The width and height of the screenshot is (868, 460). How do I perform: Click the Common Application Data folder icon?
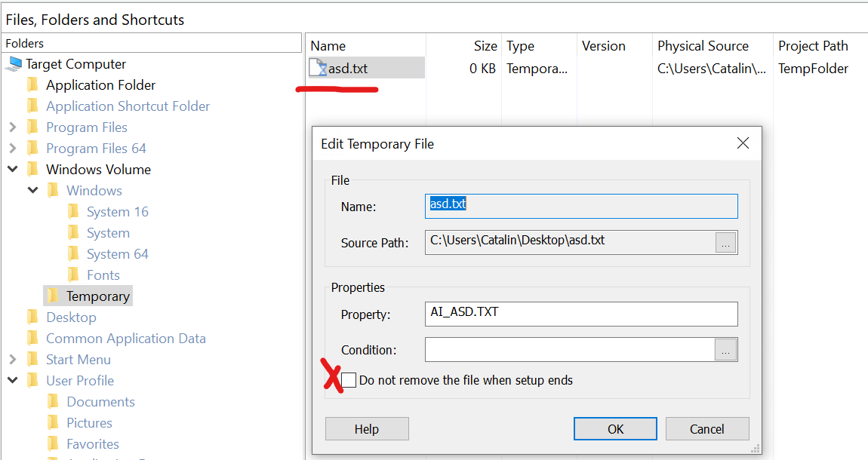pyautogui.click(x=32, y=339)
